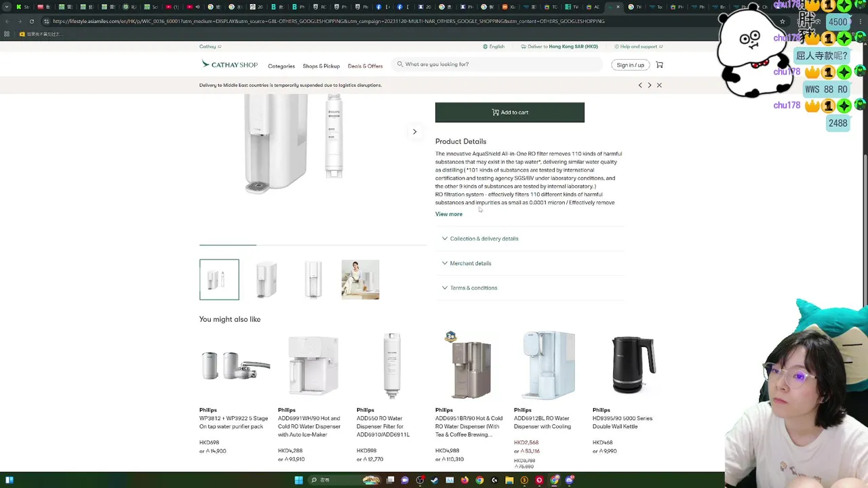Click the HKD2,568 price text
The width and height of the screenshot is (868, 488).
click(526, 443)
